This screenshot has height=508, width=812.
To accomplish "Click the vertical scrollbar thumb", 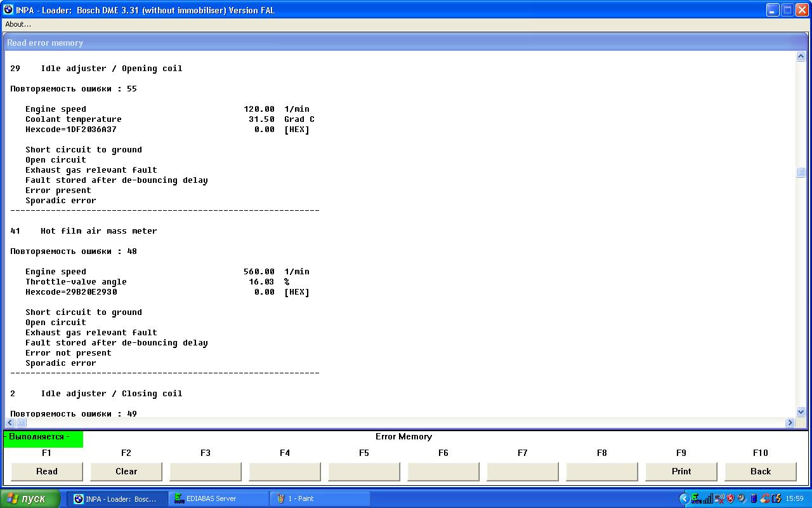I will coord(801,173).
